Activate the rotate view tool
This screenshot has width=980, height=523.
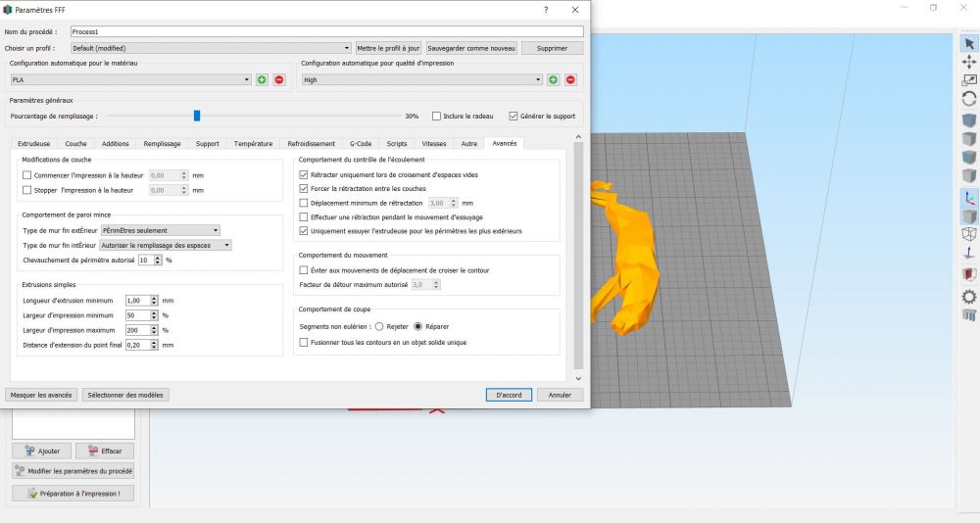tap(969, 99)
